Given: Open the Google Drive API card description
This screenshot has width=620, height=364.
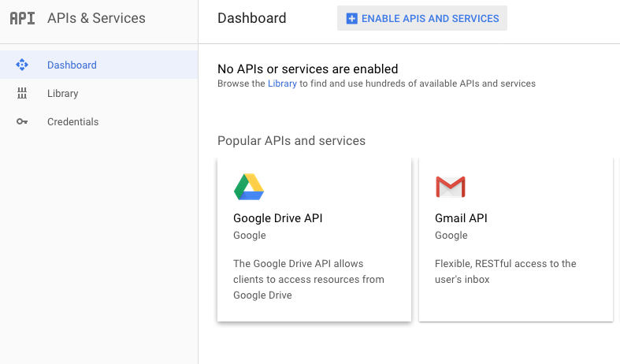Looking at the screenshot, I should click(x=308, y=280).
